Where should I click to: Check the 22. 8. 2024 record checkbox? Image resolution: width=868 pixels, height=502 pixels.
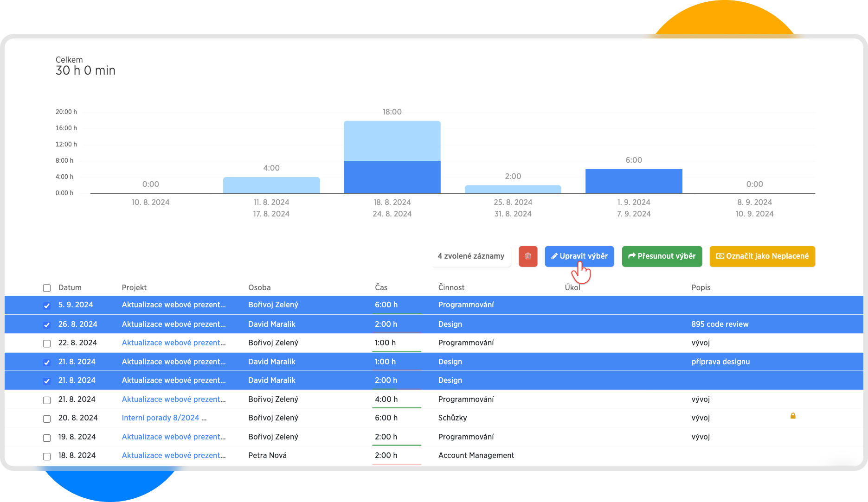pyautogui.click(x=47, y=343)
